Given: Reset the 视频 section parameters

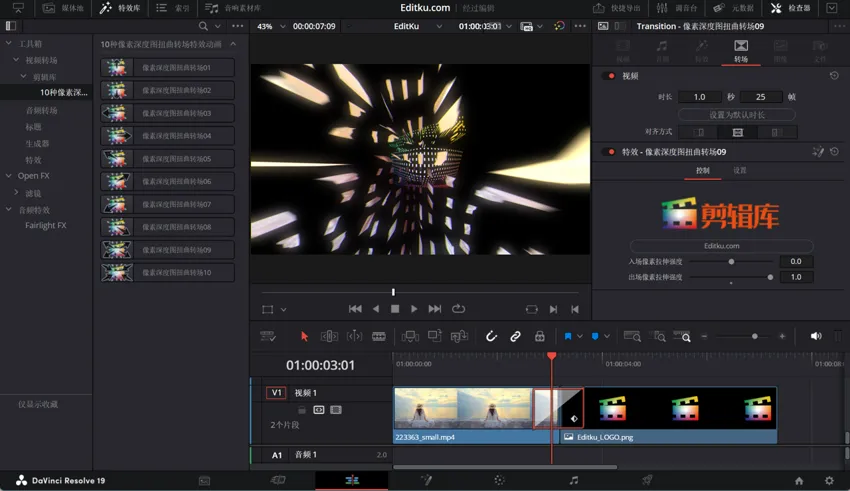Looking at the screenshot, I should point(834,76).
